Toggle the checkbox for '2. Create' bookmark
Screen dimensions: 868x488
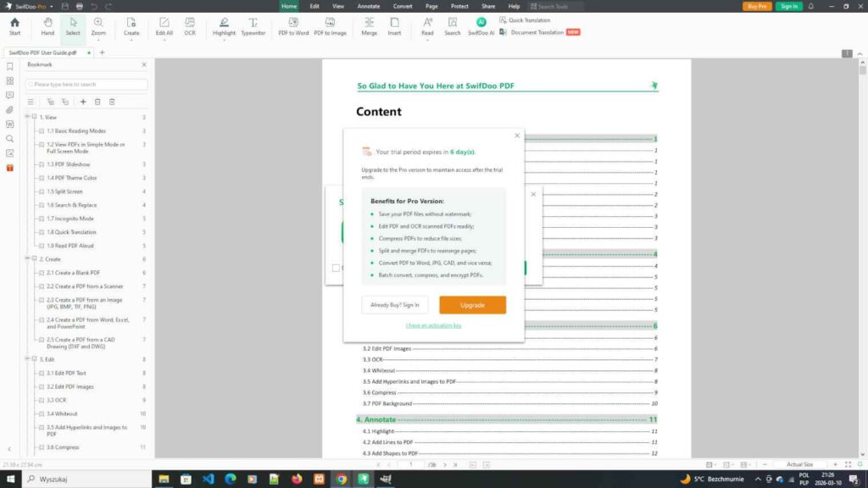click(x=36, y=259)
